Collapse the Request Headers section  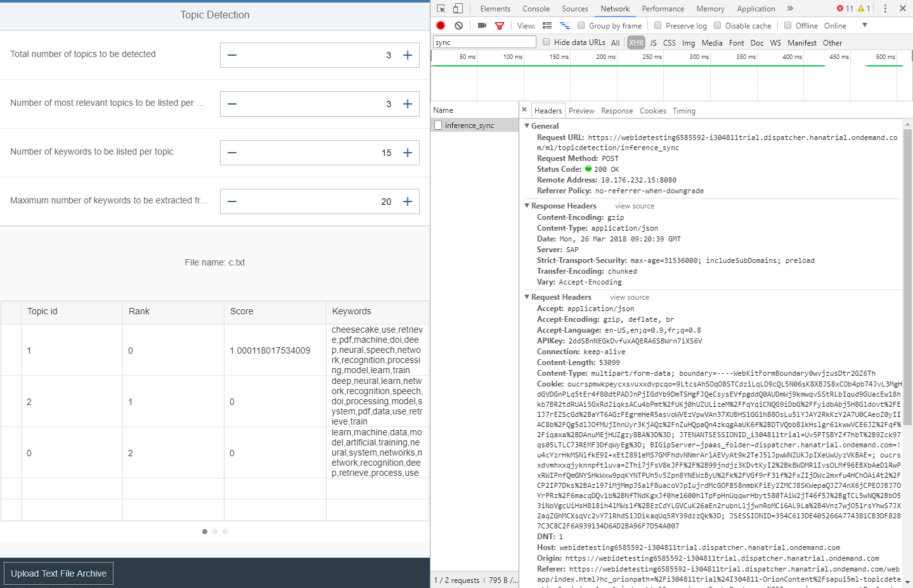coord(527,297)
